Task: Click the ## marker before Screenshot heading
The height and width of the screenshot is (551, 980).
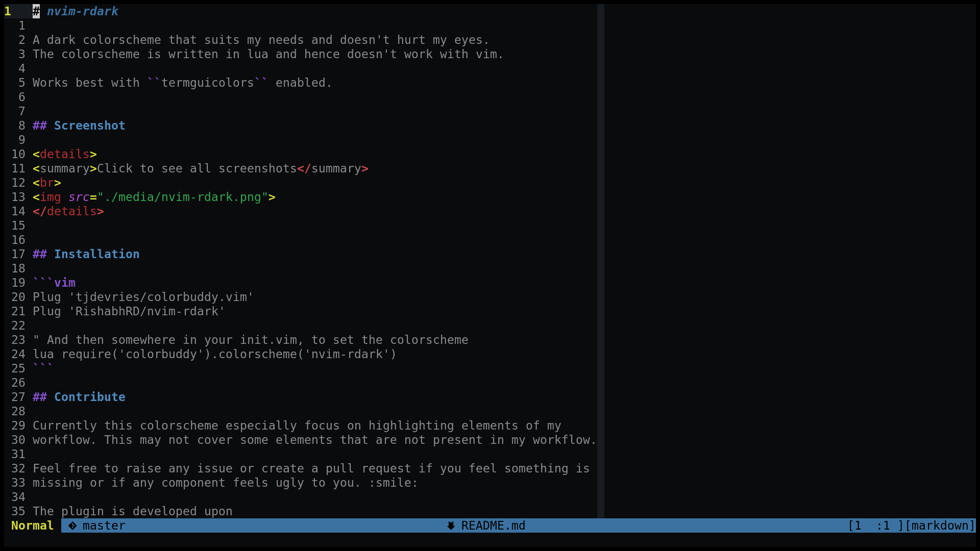Action: click(39, 126)
